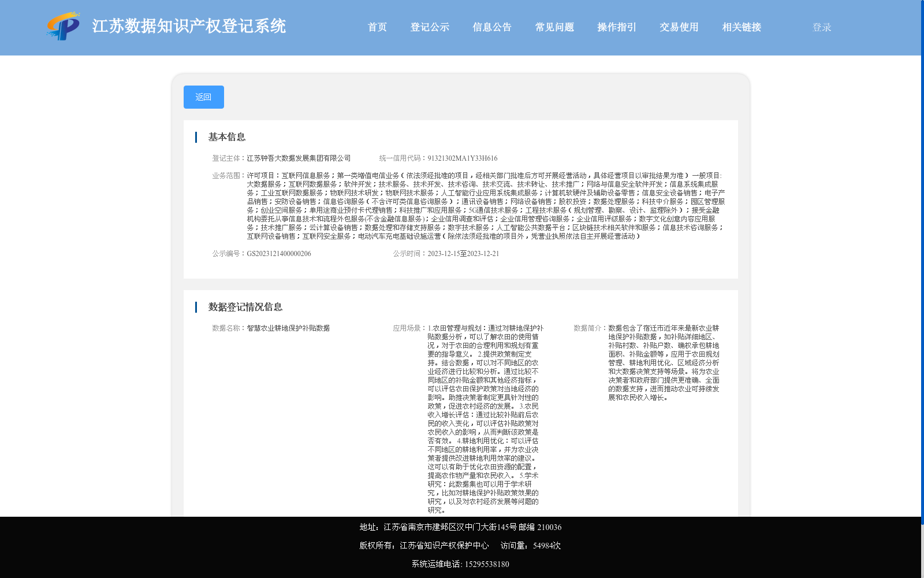
Task: Open the 登记公示 nav item
Action: pos(430,27)
